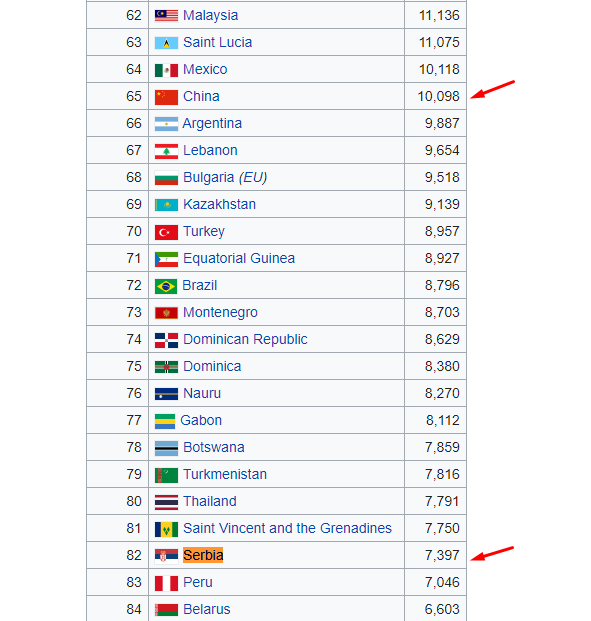Screen dimensions: 591x621
Task: Click the Dominican Republic flag icon
Action: (166, 340)
